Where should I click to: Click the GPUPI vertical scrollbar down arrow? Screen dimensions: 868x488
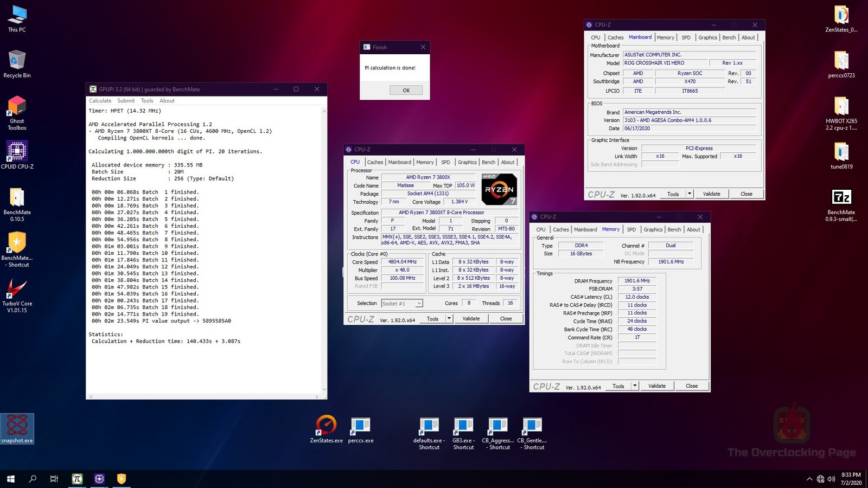[x=324, y=389]
